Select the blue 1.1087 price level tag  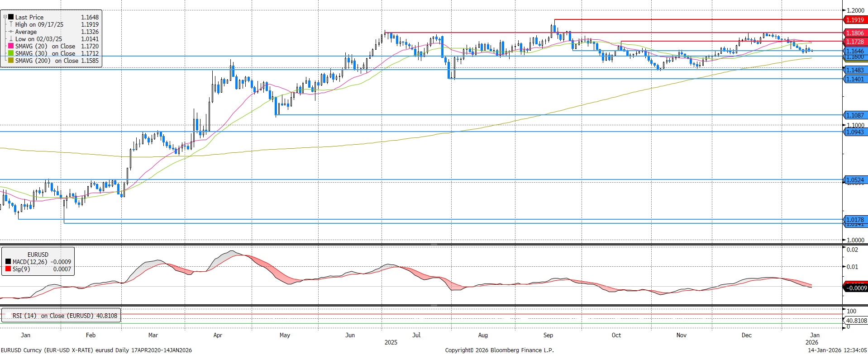[x=854, y=115]
